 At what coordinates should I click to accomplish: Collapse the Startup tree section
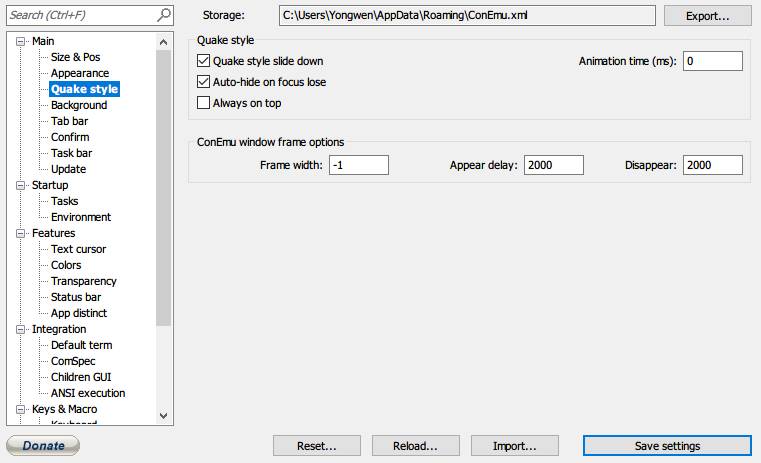coord(23,185)
